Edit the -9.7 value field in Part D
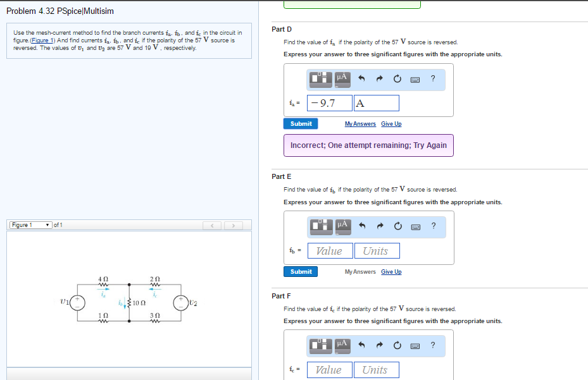This screenshot has width=588, height=380. click(x=329, y=102)
